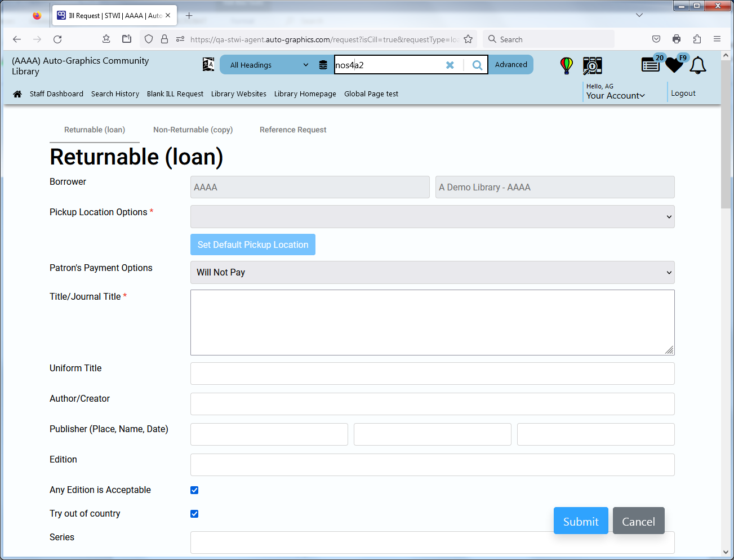Click the Publisher place field
The height and width of the screenshot is (560, 734).
pos(269,434)
